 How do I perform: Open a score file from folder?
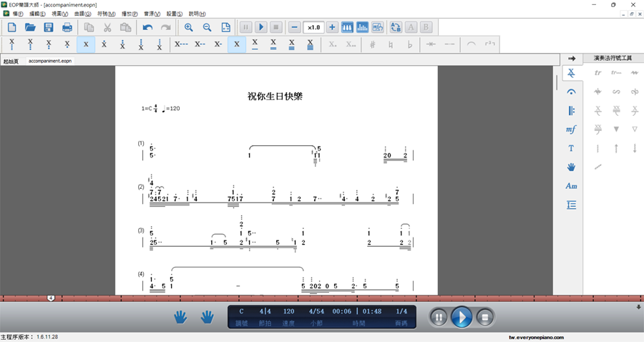click(x=30, y=27)
